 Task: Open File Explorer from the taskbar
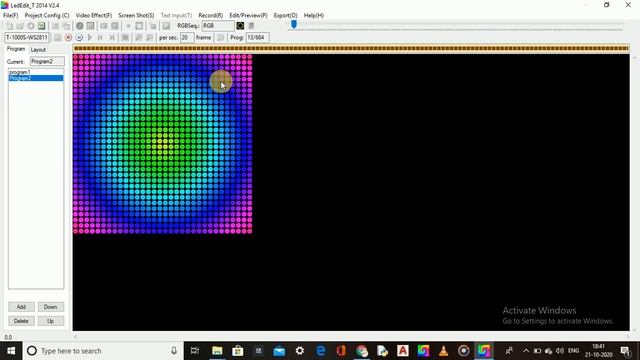click(217, 351)
